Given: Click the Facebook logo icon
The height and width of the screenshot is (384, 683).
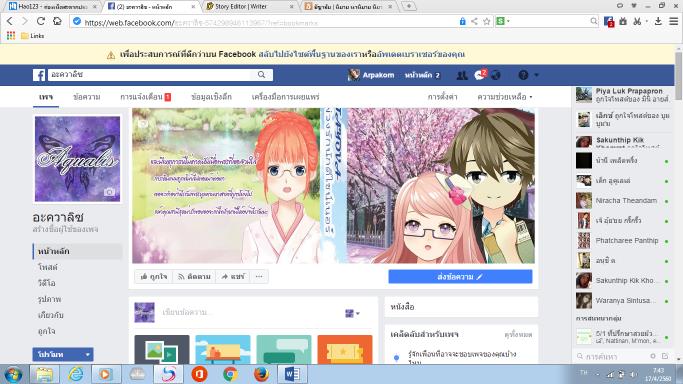Looking at the screenshot, I should [x=39, y=75].
